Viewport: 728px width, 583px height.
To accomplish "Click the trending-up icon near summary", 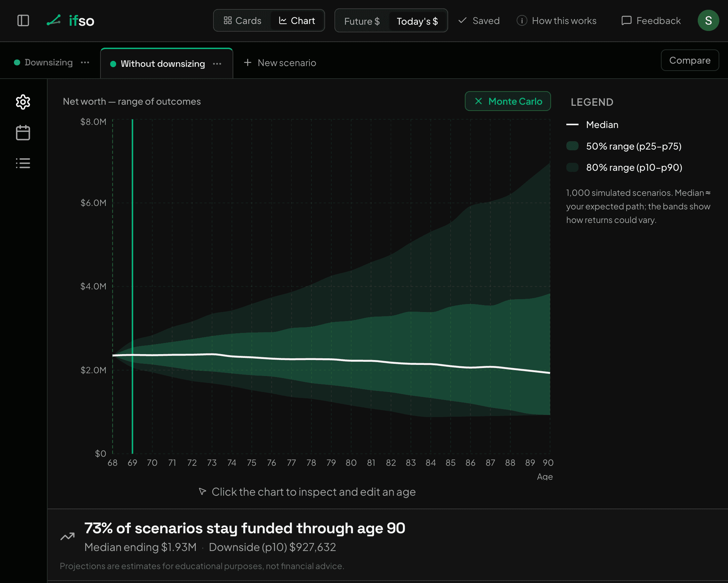I will click(x=67, y=536).
